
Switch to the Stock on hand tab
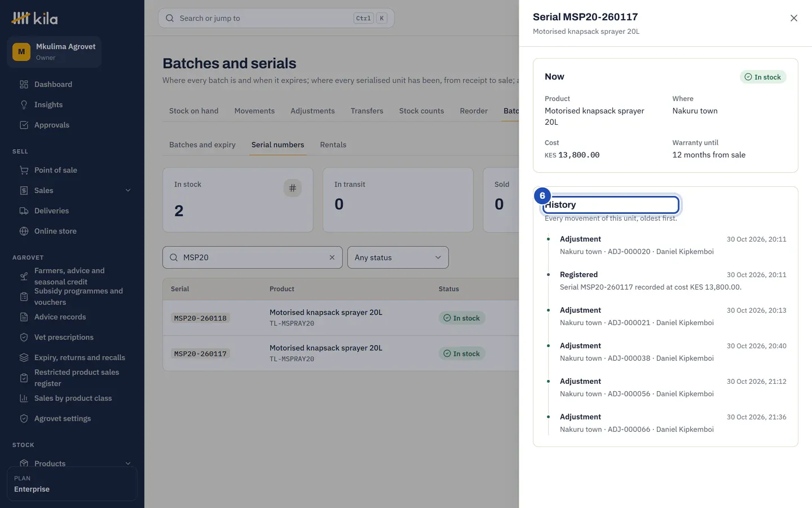(194, 111)
